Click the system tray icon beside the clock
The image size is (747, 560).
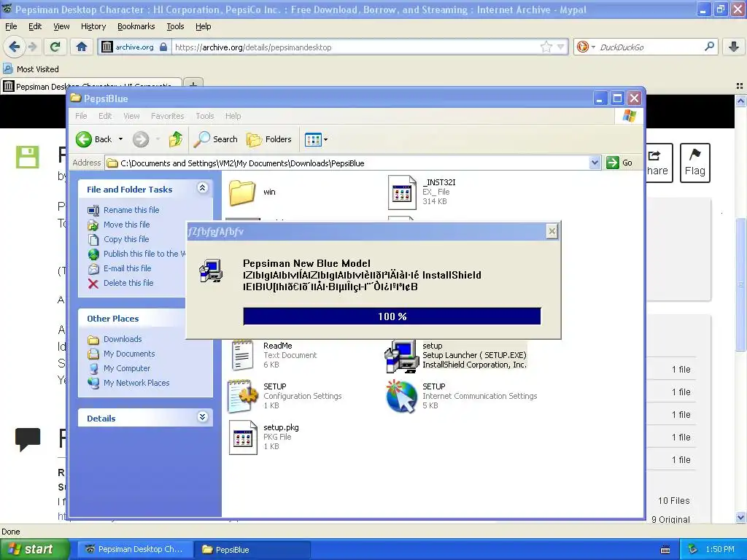693,549
